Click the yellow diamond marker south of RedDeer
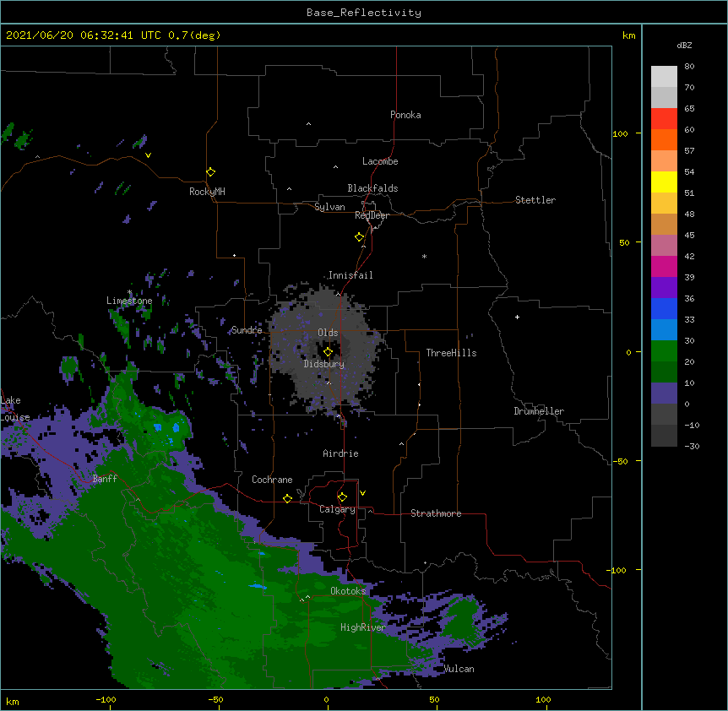 click(359, 236)
